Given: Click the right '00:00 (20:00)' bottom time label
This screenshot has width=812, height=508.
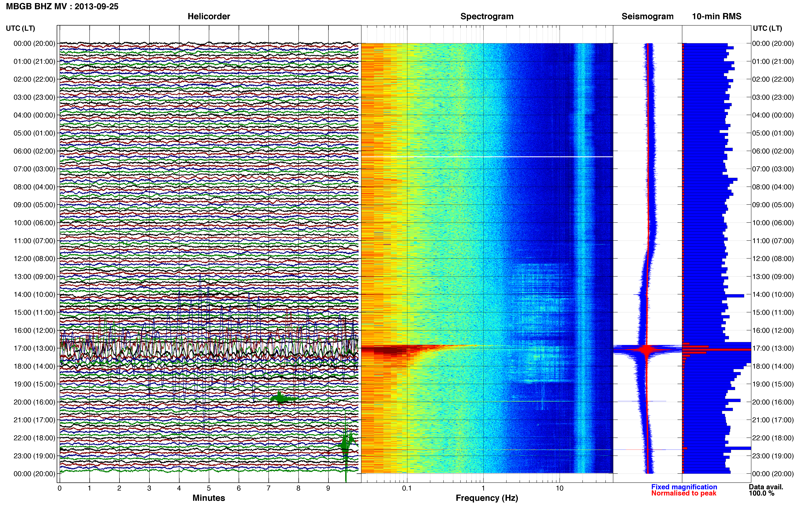Looking at the screenshot, I should (x=773, y=474).
